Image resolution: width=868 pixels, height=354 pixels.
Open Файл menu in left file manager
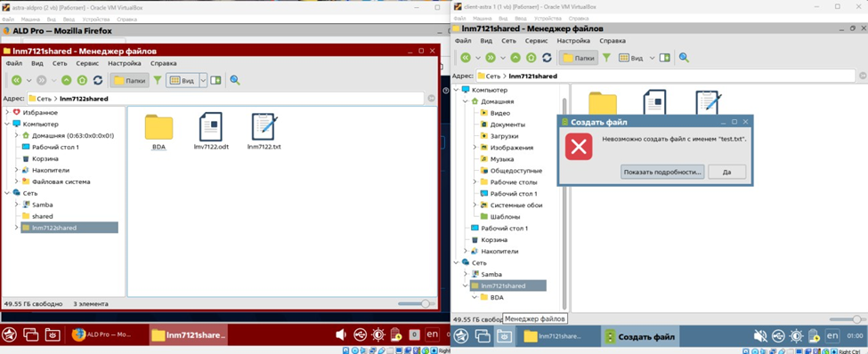[x=14, y=64]
